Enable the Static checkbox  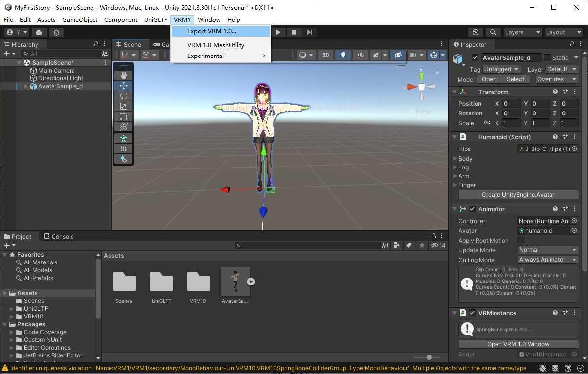(547, 57)
